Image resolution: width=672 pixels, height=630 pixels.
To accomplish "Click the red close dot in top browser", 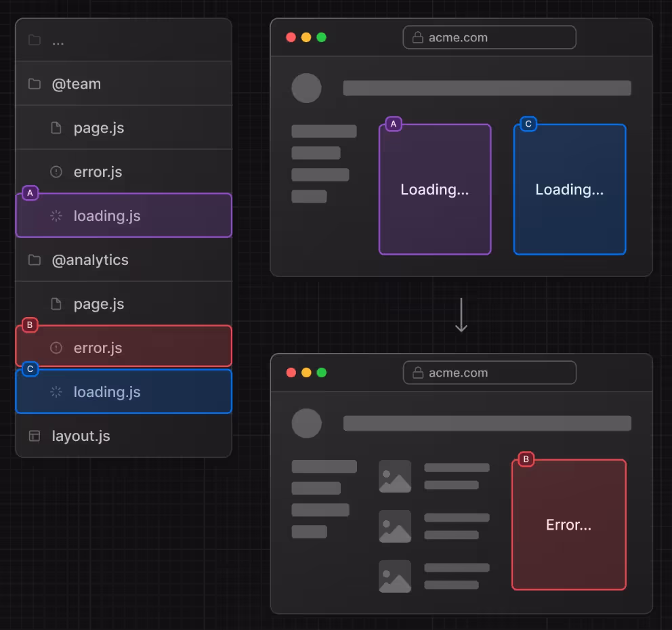I will click(x=291, y=37).
